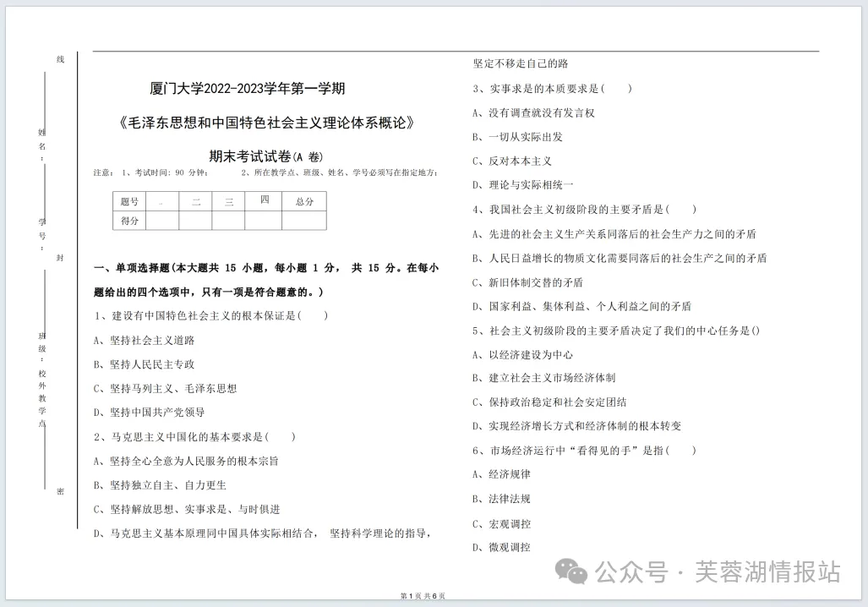Click the 注意 考试时间 90 分钟 note

[x=151, y=172]
